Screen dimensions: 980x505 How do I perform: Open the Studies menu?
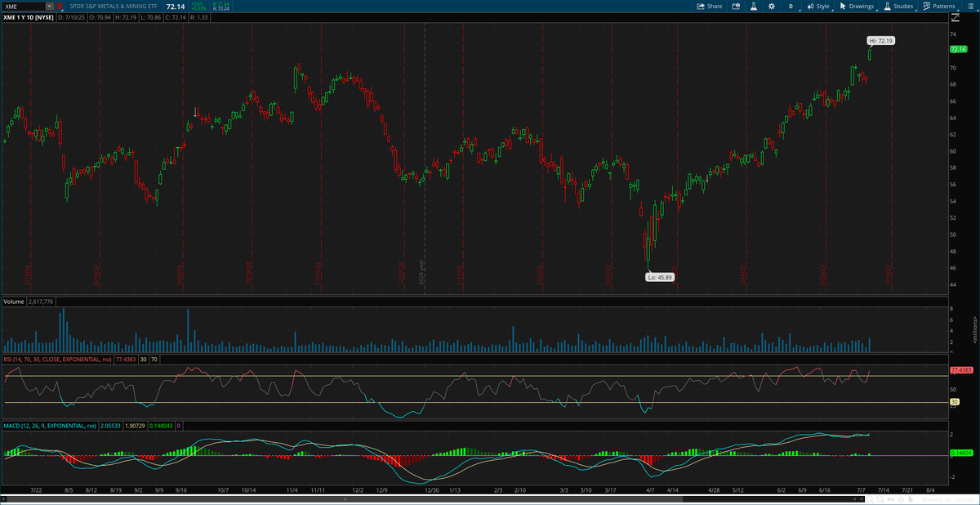[898, 6]
